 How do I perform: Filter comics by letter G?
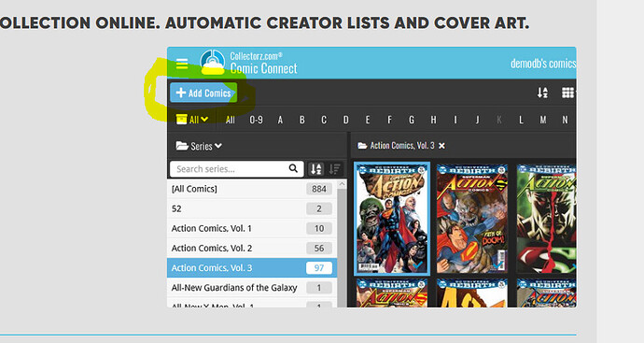click(x=412, y=120)
